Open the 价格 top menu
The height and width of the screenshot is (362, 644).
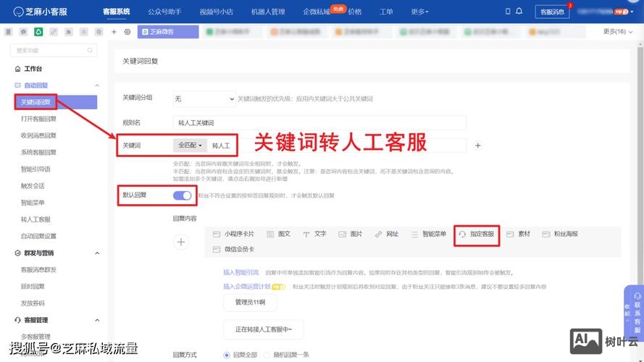pos(355,12)
